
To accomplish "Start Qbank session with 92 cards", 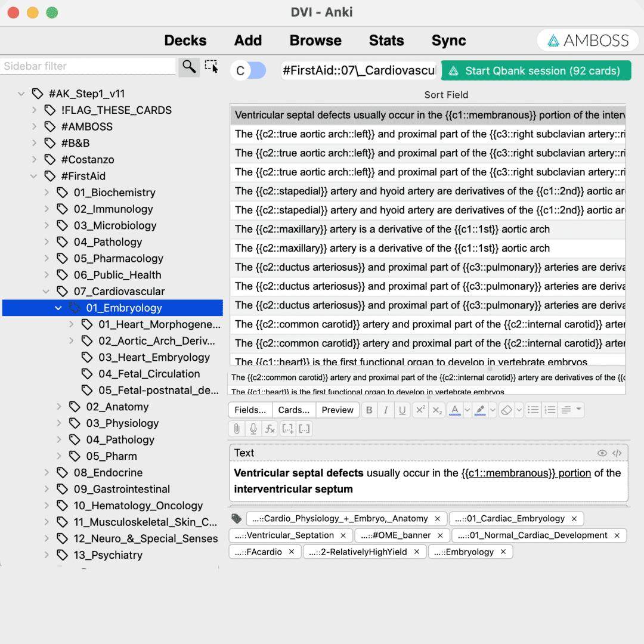I will [535, 70].
